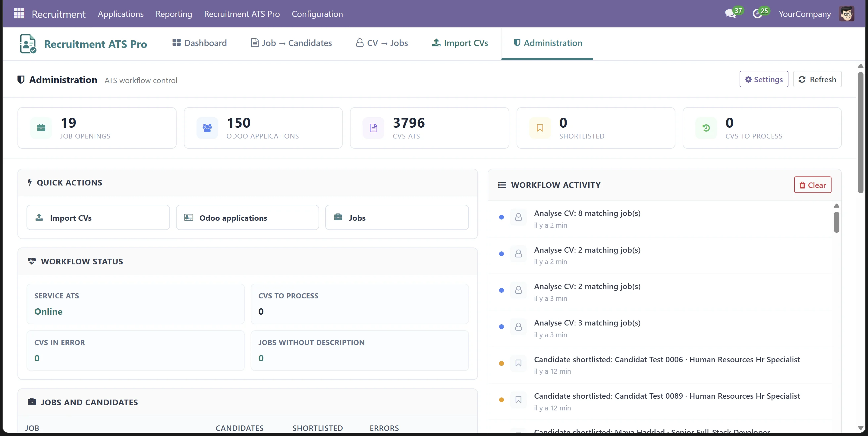Viewport: 868px width, 436px height.
Task: Click the briefcase Jobs and Candidates icon
Action: click(x=32, y=402)
